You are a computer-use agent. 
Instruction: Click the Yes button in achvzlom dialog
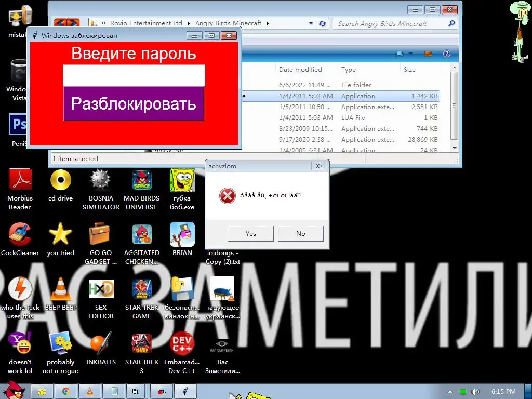tap(251, 233)
